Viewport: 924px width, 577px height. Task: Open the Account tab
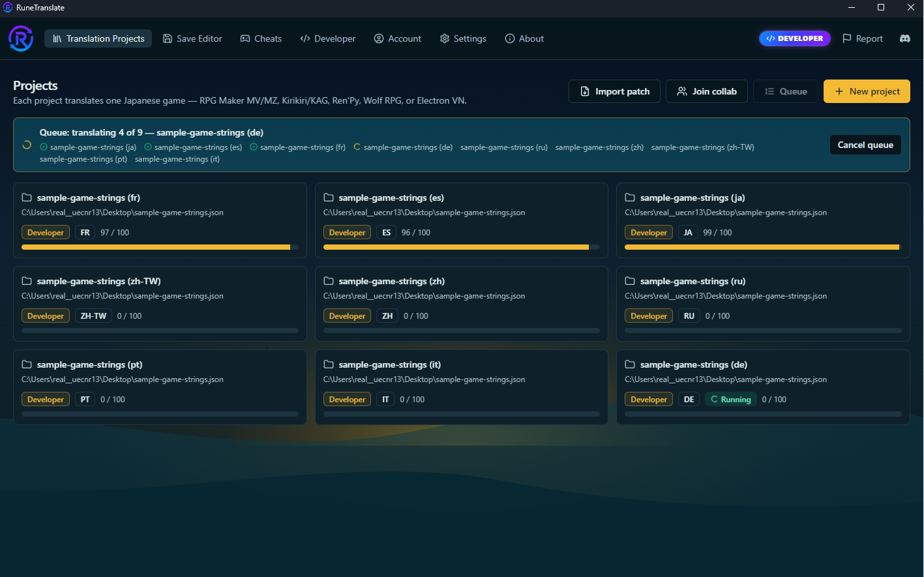tap(398, 38)
